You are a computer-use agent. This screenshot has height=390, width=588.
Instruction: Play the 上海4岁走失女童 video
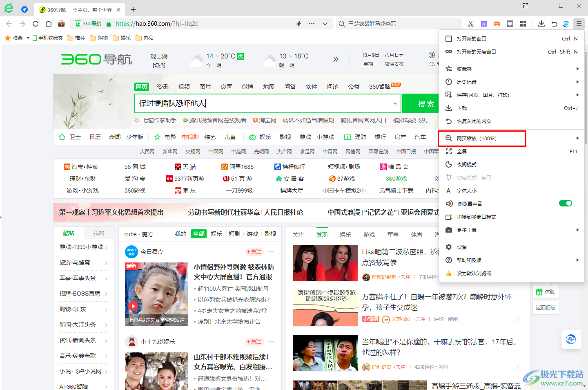pyautogui.click(x=133, y=306)
